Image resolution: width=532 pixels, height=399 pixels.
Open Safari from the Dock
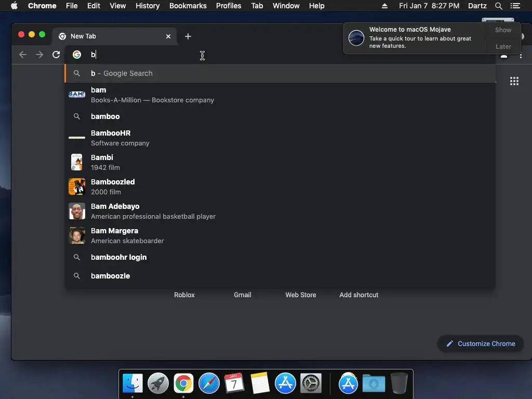209,383
